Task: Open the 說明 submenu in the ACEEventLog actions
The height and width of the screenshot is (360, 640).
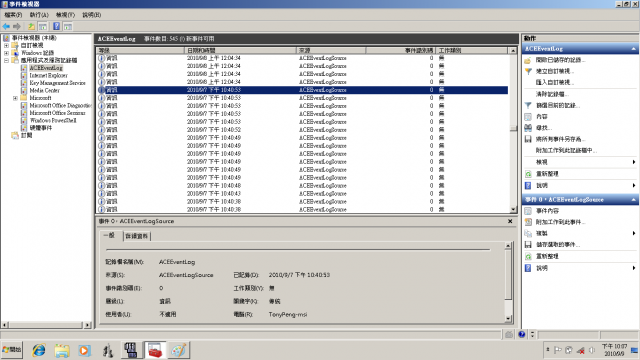Action: point(580,185)
